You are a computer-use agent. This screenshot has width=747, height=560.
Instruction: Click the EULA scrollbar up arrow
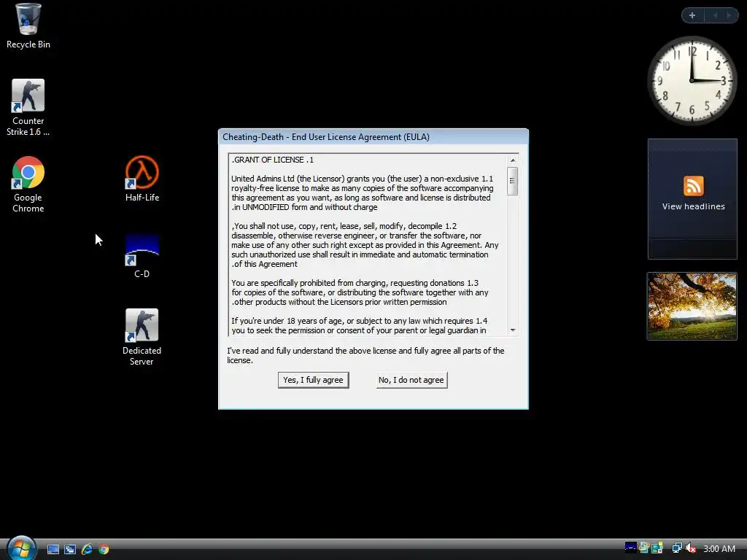click(x=513, y=160)
